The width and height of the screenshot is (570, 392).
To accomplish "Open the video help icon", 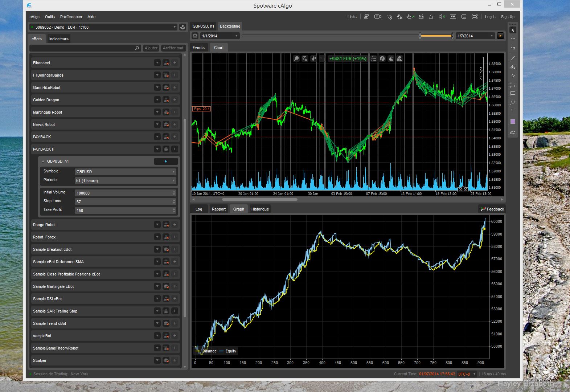I will click(378, 17).
